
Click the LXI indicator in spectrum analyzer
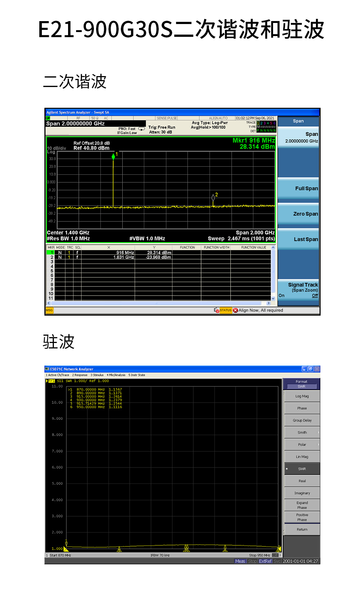click(x=48, y=118)
